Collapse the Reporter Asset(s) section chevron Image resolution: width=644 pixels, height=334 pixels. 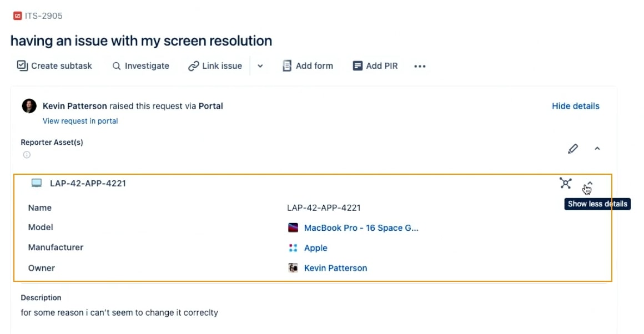pyautogui.click(x=597, y=149)
